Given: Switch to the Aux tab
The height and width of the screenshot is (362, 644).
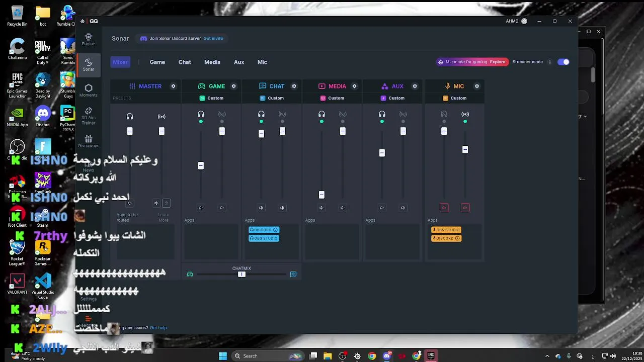Looking at the screenshot, I should pyautogui.click(x=239, y=62).
